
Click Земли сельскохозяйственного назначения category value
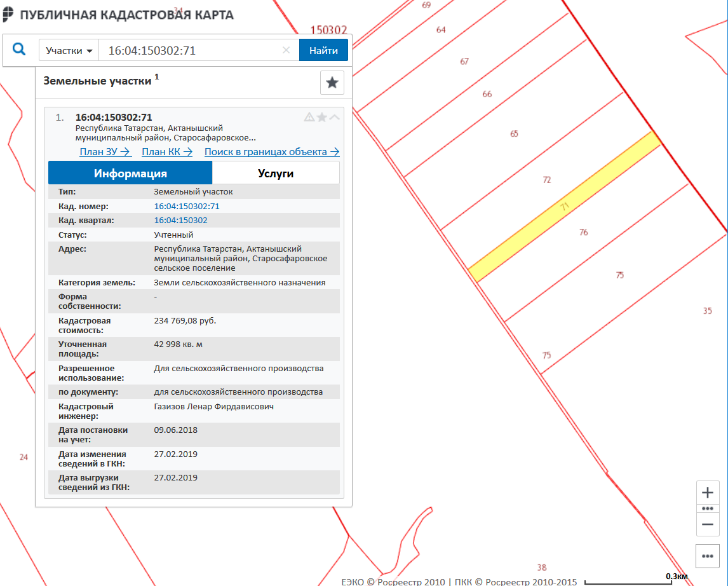[239, 282]
